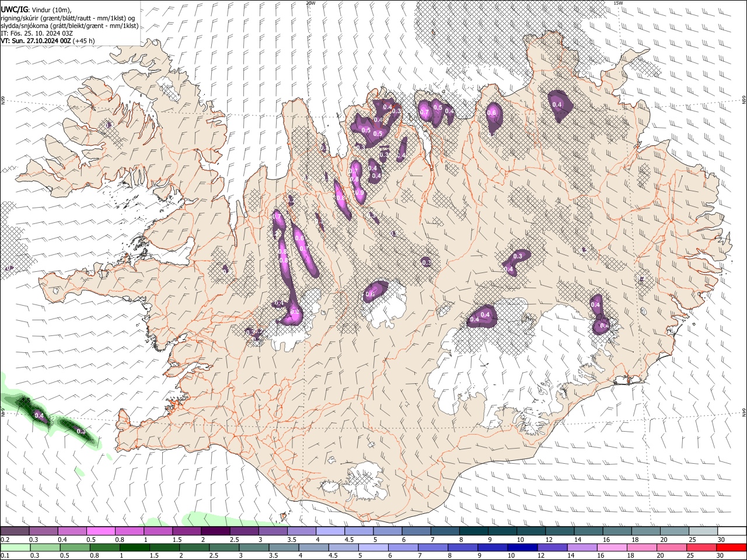Pick the dark purple 2 swatch, top legend row
The height and width of the screenshot is (560, 747).
(x=215, y=531)
